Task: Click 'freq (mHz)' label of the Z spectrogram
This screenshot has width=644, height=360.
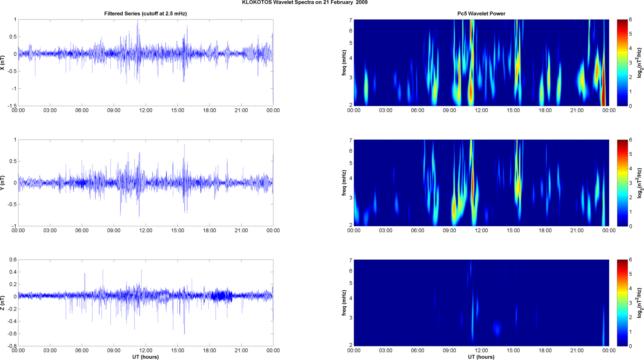Action: tap(344, 303)
